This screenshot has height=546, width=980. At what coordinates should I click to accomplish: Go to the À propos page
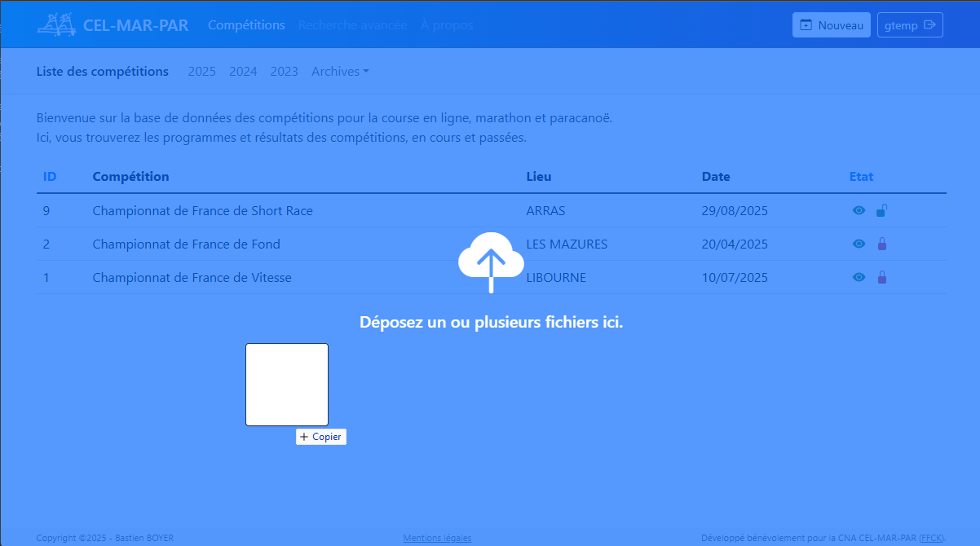[447, 25]
